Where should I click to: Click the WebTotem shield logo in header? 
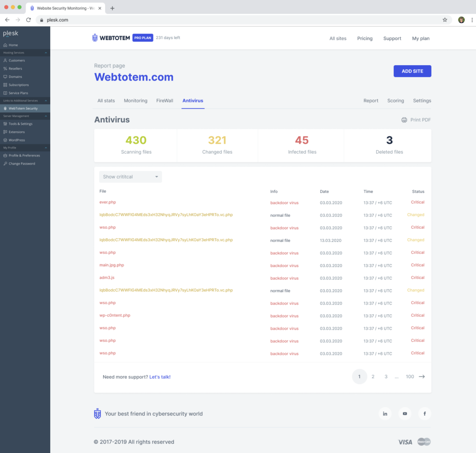(95, 38)
